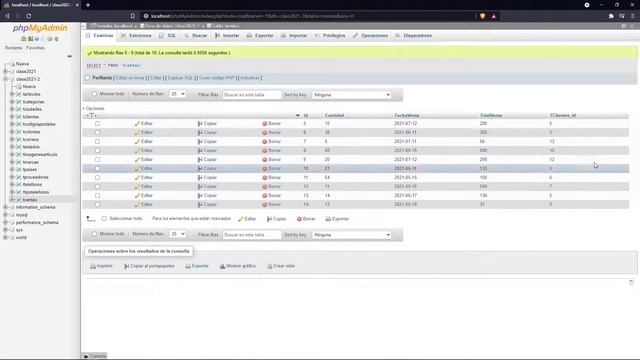Open bottom Sort by key dropdown
Image resolution: width=640 pixels, height=360 pixels.
[351, 235]
